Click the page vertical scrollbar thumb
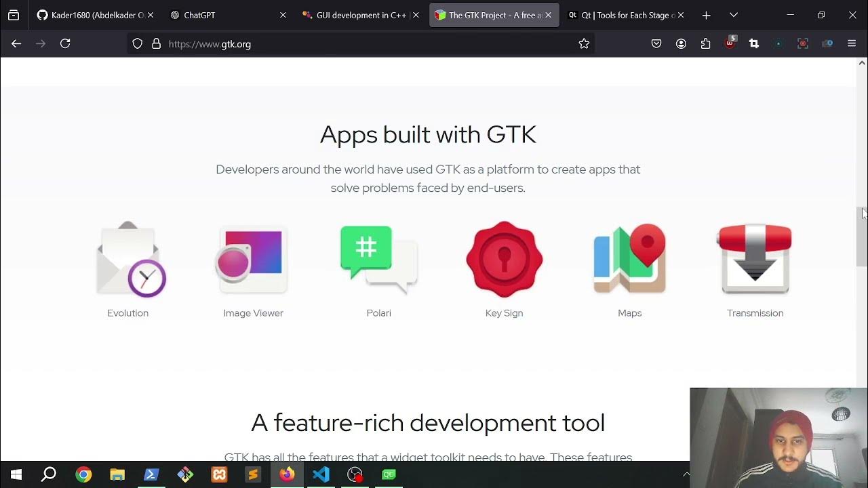 pyautogui.click(x=862, y=237)
